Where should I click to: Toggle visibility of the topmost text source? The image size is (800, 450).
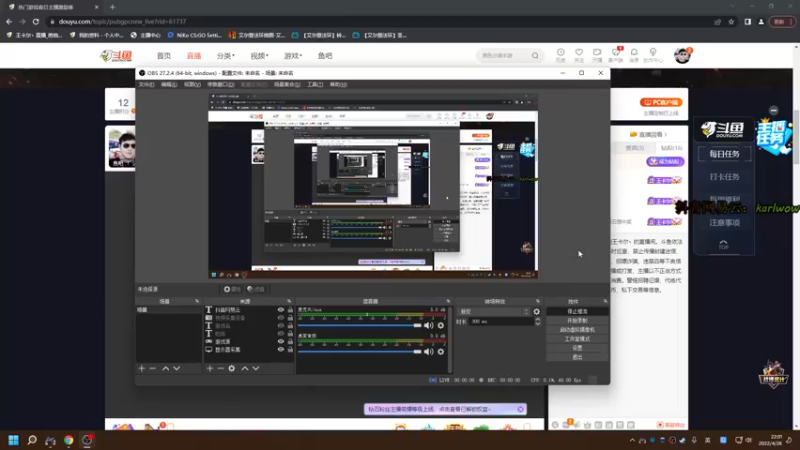click(281, 310)
